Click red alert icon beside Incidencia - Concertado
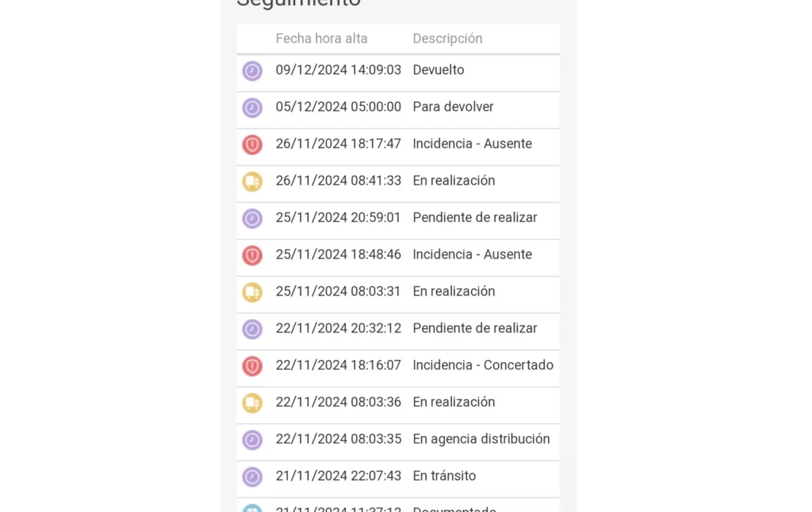This screenshot has width=812, height=512. click(x=252, y=366)
